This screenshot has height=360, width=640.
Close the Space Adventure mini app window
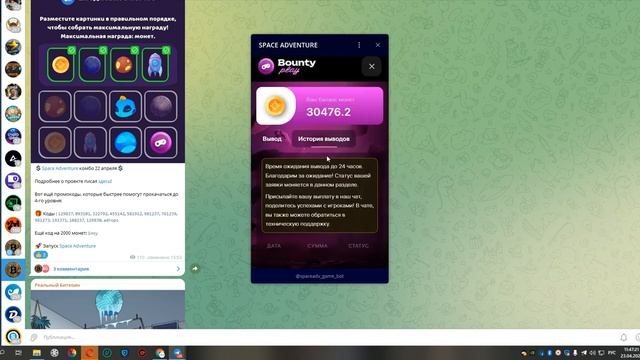pos(378,45)
